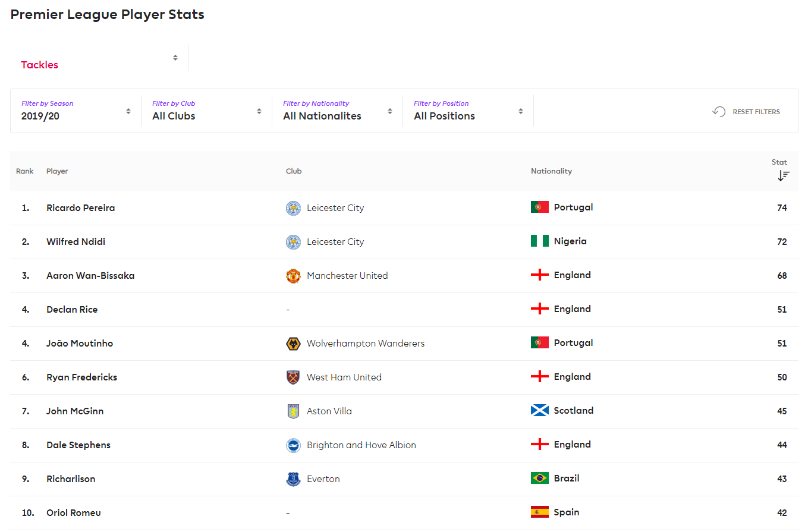Click the Brighton and Hove Albion name

(361, 445)
